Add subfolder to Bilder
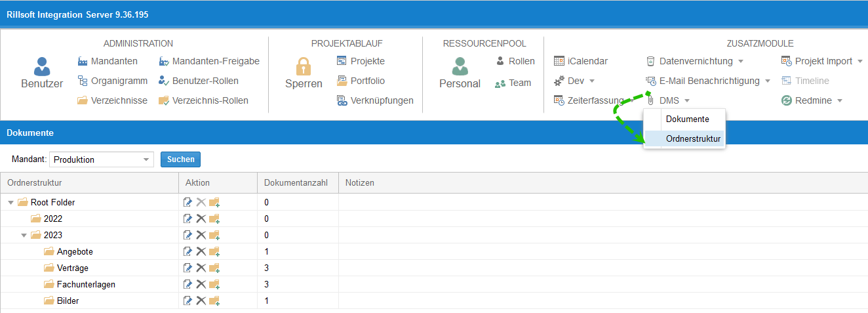The height and width of the screenshot is (313, 868). coord(214,301)
